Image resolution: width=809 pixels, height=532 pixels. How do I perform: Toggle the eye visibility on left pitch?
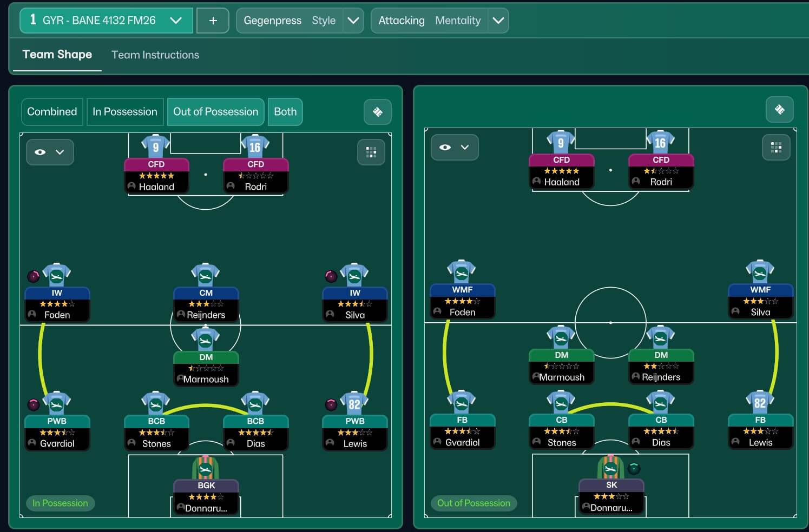pyautogui.click(x=41, y=152)
